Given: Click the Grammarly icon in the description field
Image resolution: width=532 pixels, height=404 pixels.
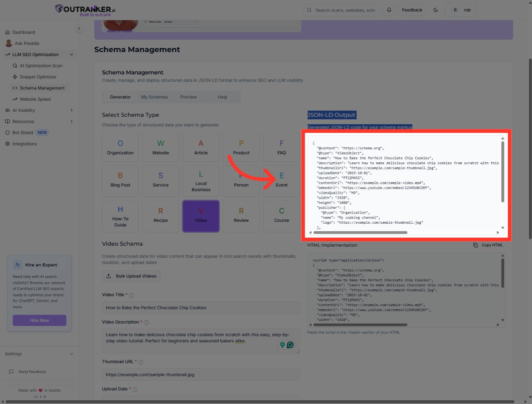Looking at the screenshot, I should (291, 345).
